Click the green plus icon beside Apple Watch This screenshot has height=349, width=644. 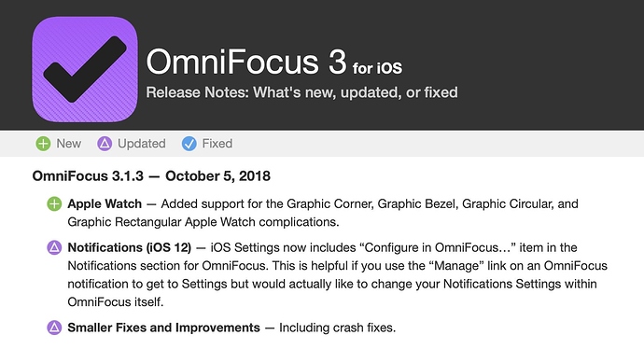pyautogui.click(x=54, y=203)
